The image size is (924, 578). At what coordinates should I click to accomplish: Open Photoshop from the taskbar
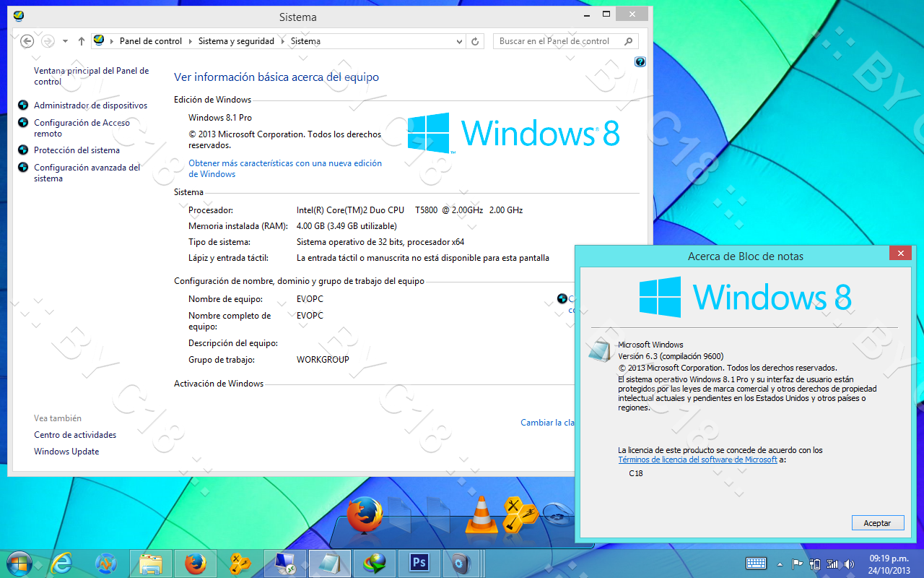(419, 564)
